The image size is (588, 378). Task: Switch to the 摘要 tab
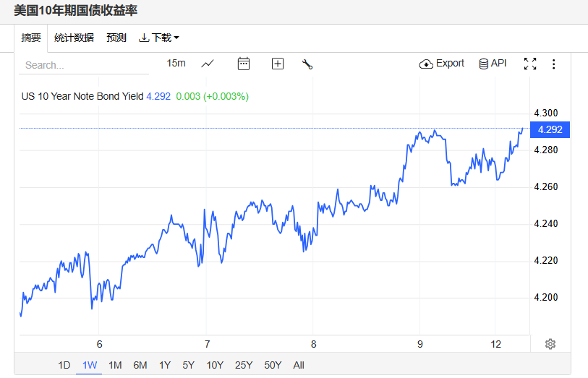click(31, 38)
